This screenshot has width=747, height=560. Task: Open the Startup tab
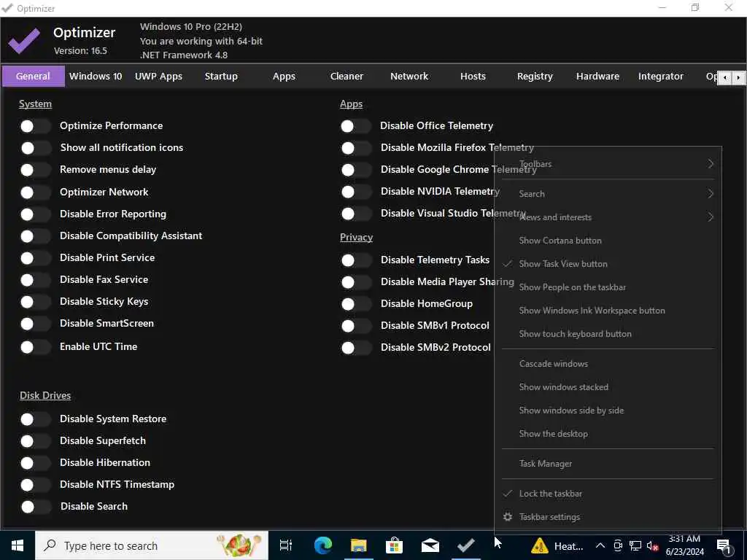221,76
